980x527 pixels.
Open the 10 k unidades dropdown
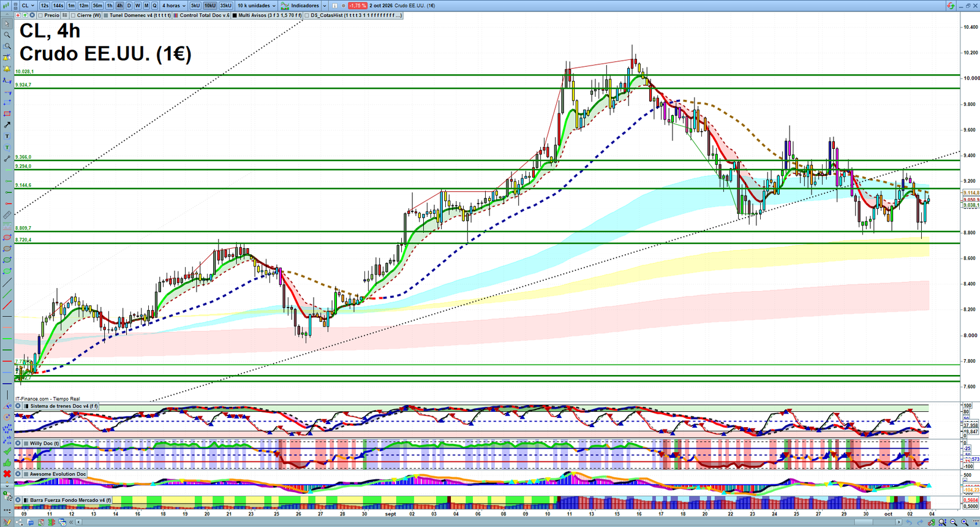(257, 6)
